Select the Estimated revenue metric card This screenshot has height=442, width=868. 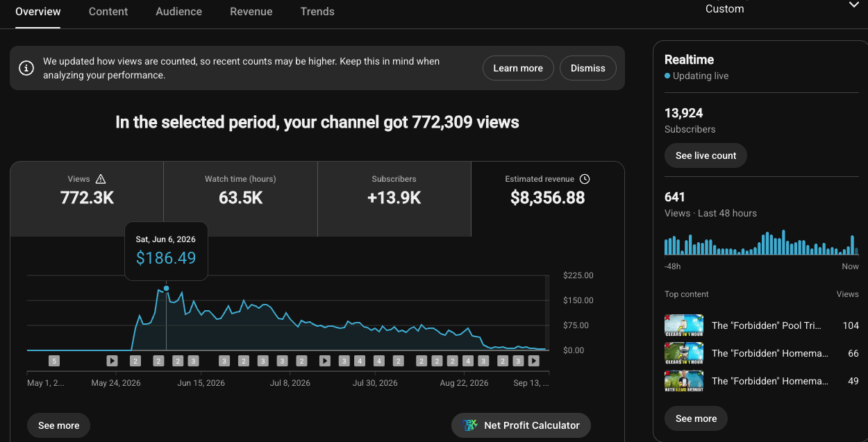(x=548, y=199)
